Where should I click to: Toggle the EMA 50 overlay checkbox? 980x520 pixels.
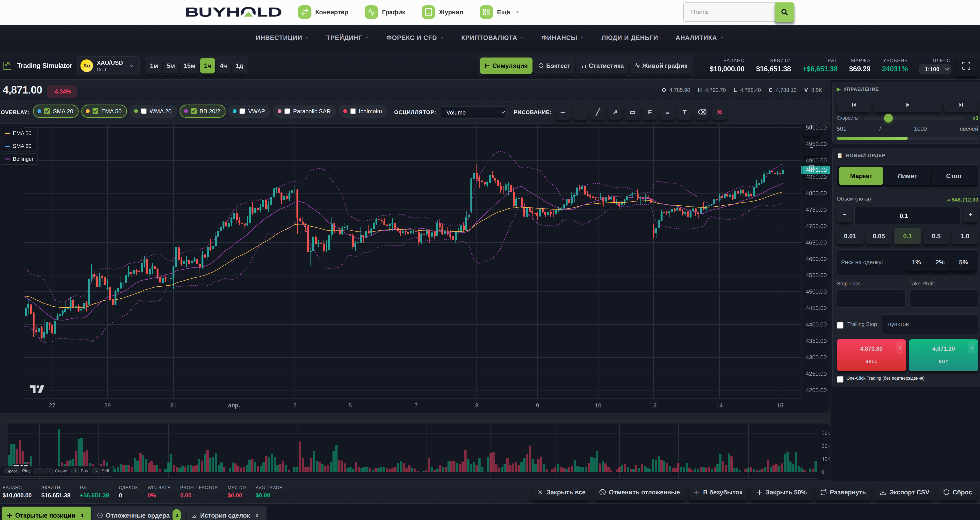pos(95,111)
